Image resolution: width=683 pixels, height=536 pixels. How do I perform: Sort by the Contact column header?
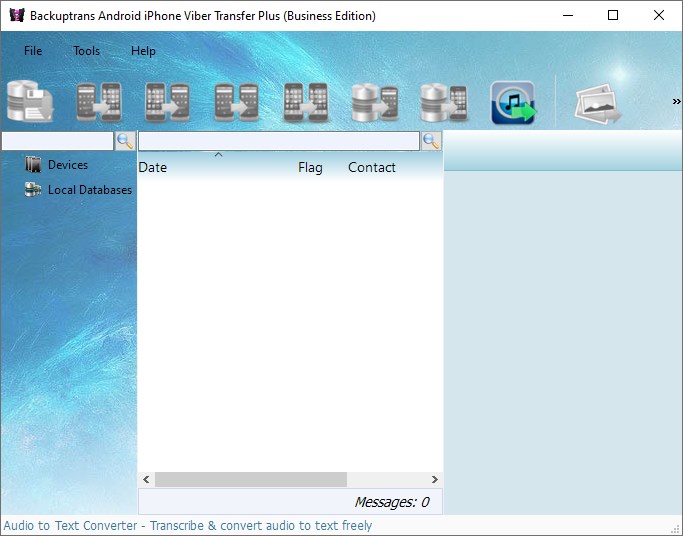click(372, 168)
